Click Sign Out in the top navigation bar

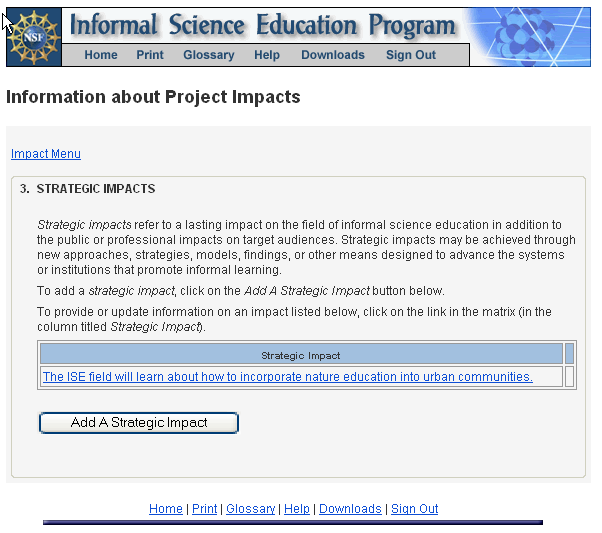[411, 55]
